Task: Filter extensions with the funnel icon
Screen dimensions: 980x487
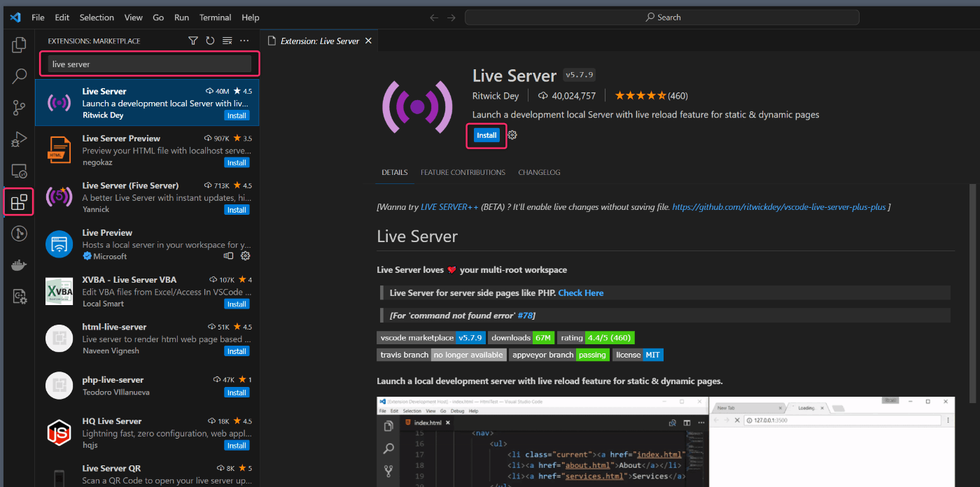Action: (x=193, y=41)
